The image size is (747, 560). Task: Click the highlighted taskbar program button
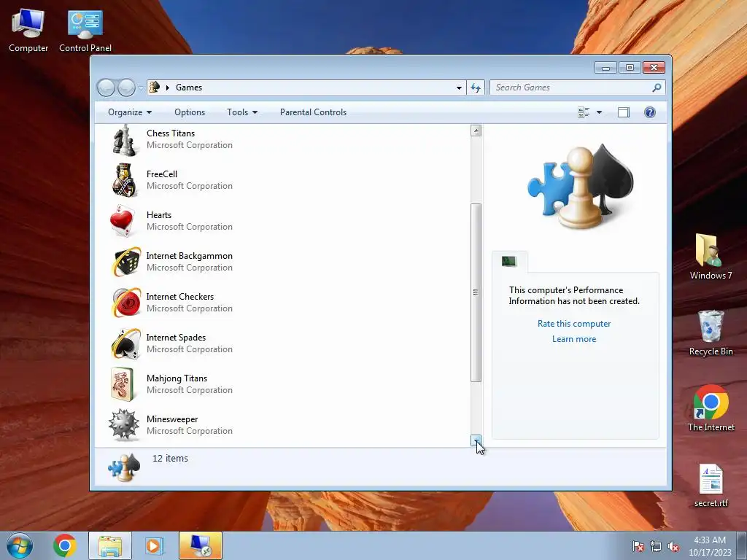201,545
